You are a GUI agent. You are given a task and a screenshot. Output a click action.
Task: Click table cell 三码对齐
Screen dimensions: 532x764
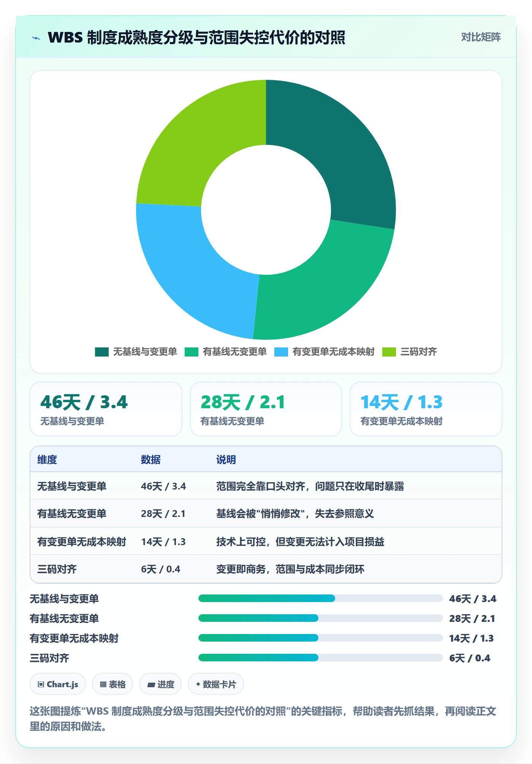[57, 569]
